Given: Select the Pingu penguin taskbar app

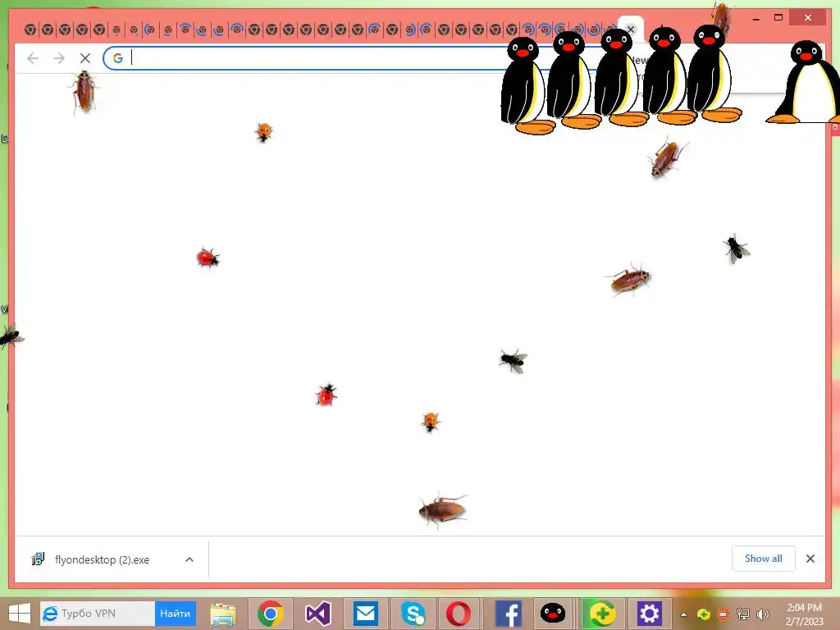Looking at the screenshot, I should [552, 614].
